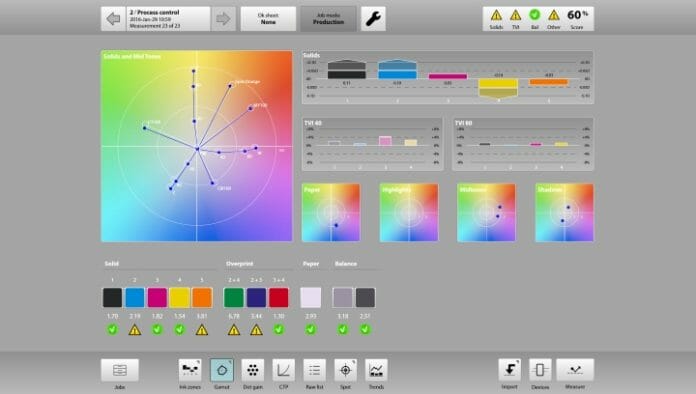Select the red overprint swatch
696x394 pixels.
tap(279, 297)
